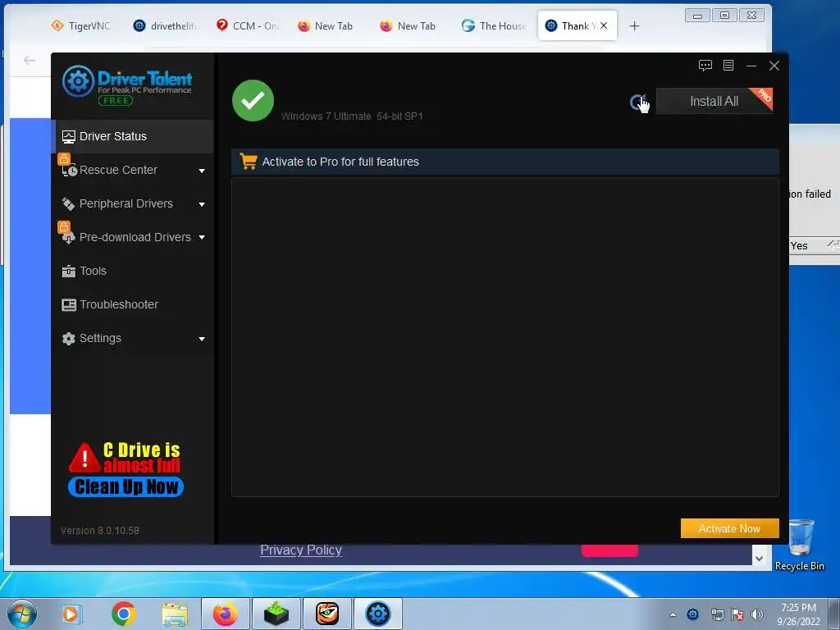Click the Install All button

click(714, 101)
